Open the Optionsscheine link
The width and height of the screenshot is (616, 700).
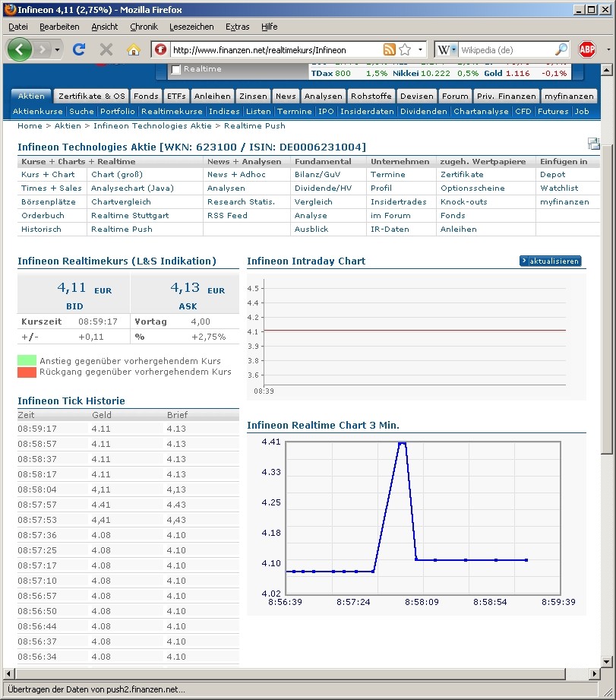point(472,188)
